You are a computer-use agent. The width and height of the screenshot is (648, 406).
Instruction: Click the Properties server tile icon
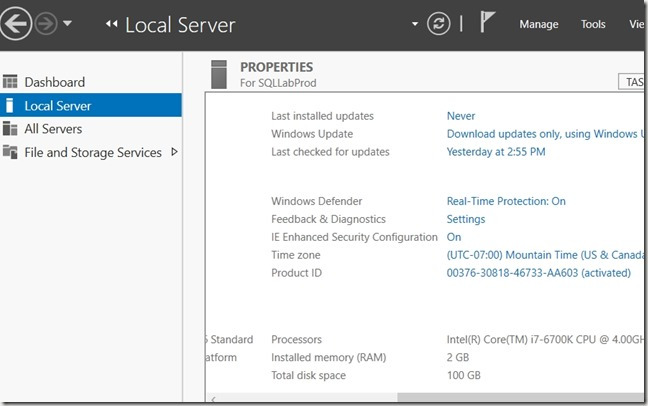(220, 75)
